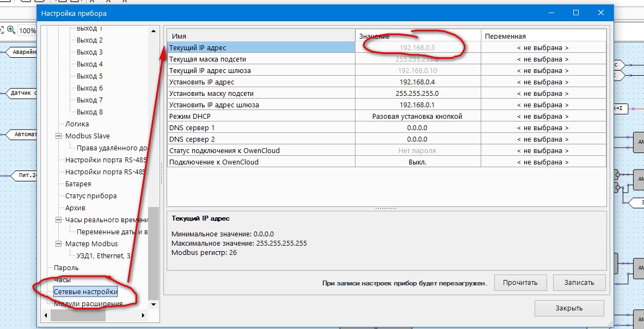Open Режим DHCP value Разовая установка кнопкой

[x=418, y=117]
